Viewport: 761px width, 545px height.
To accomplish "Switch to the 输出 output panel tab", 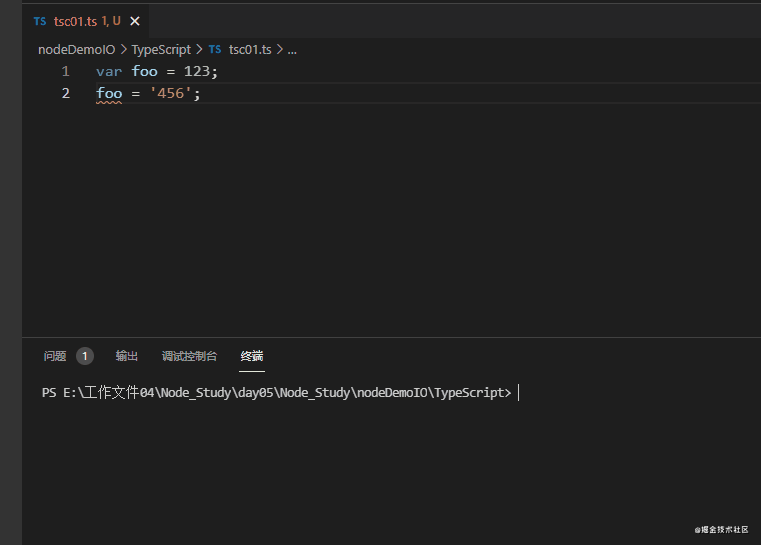I will coord(127,356).
